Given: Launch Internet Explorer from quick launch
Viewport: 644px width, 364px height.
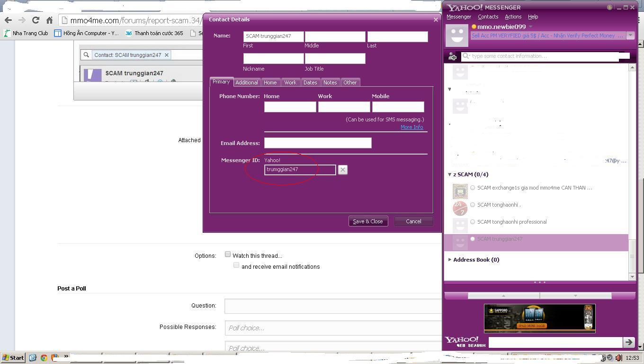Looking at the screenshot, I should [x=33, y=358].
